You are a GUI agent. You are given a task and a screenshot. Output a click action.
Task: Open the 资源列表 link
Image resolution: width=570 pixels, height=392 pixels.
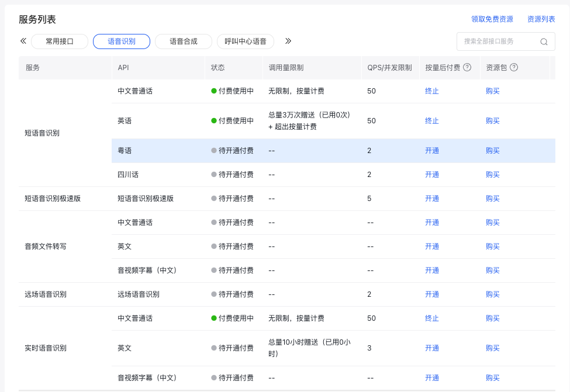[541, 19]
